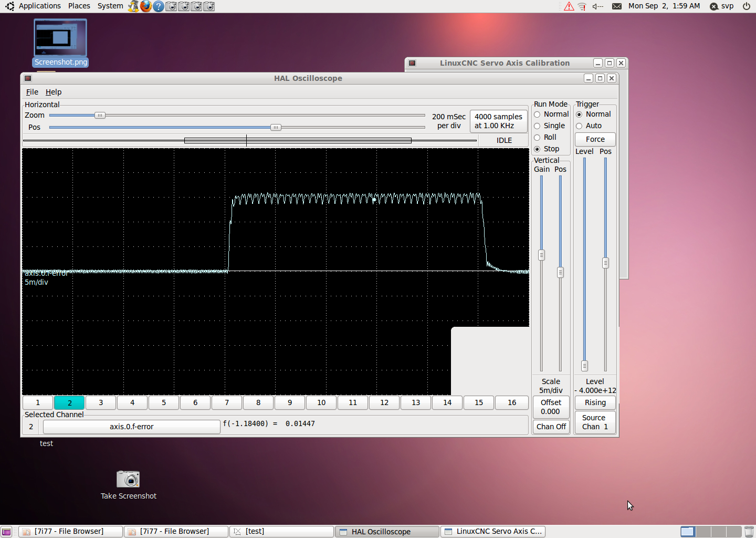Click the red warning triangle notification icon
The image size is (756, 538).
[569, 6]
